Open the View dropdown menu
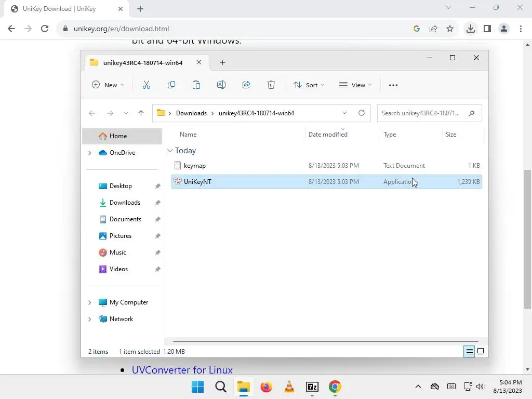 [x=355, y=85]
